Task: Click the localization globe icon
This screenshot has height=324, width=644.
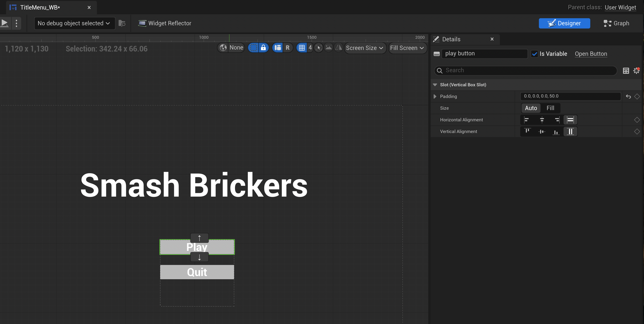Action: coord(223,47)
